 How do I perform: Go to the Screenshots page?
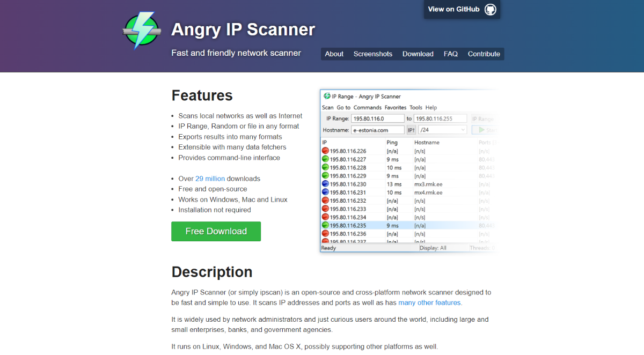[373, 54]
